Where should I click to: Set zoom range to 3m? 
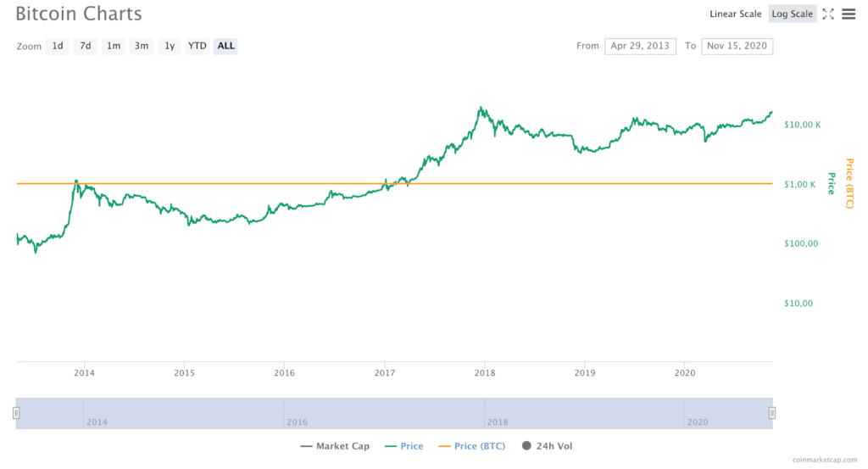(x=142, y=46)
